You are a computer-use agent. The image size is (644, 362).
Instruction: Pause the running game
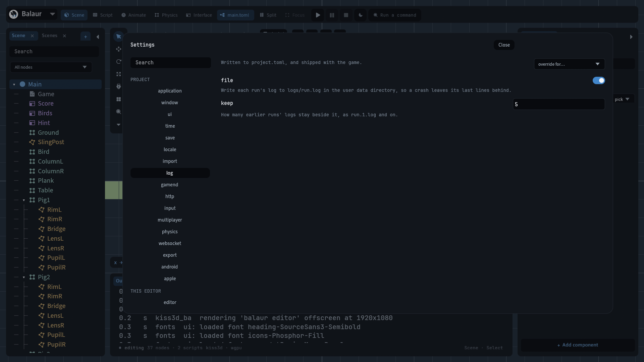(332, 15)
